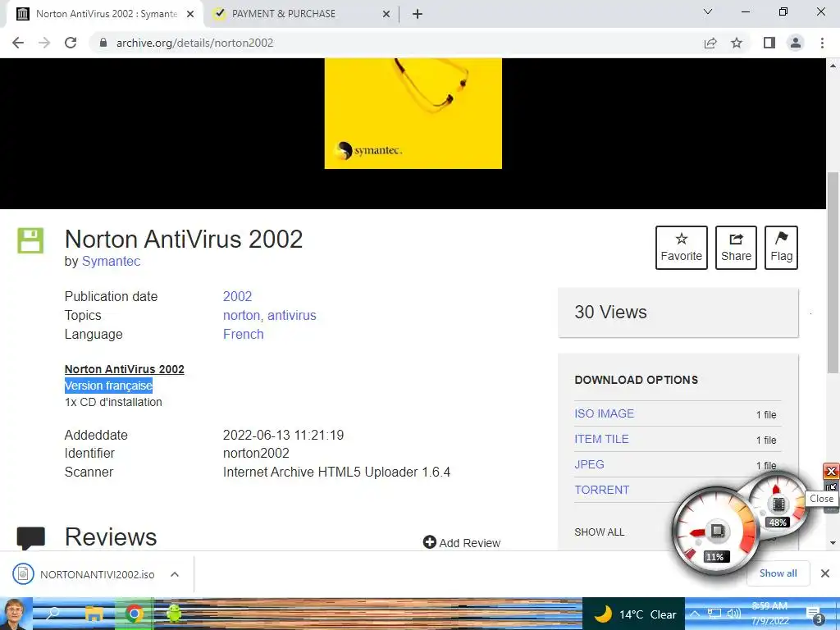Download the ISO IMAGE option
Image resolution: width=840 pixels, height=630 pixels.
[x=605, y=413]
